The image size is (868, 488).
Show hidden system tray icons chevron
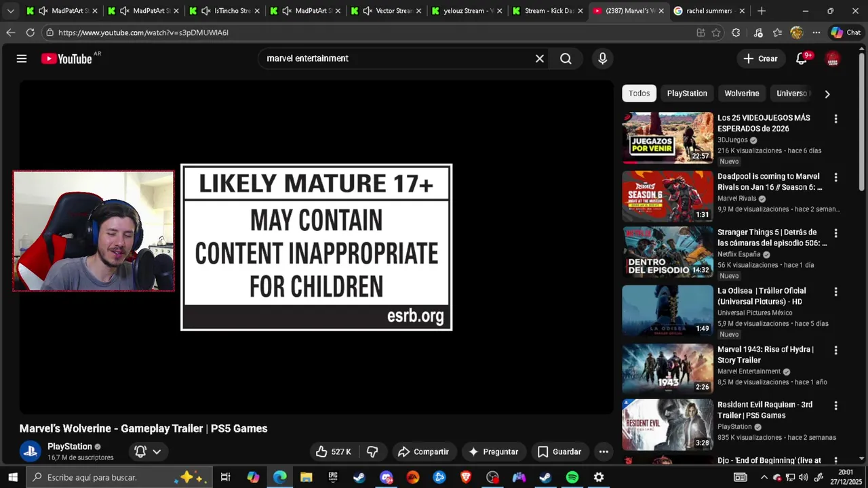(x=764, y=477)
